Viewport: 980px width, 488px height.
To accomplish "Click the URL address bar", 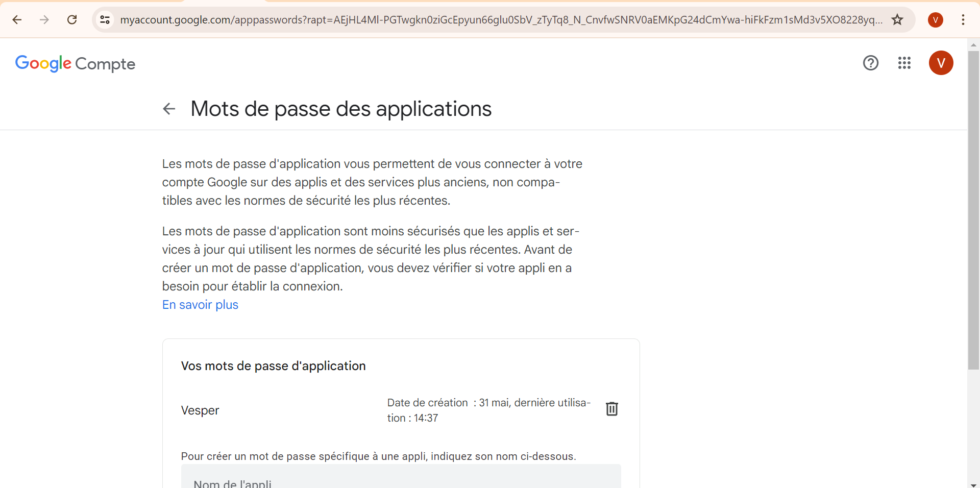I will pyautogui.click(x=500, y=20).
